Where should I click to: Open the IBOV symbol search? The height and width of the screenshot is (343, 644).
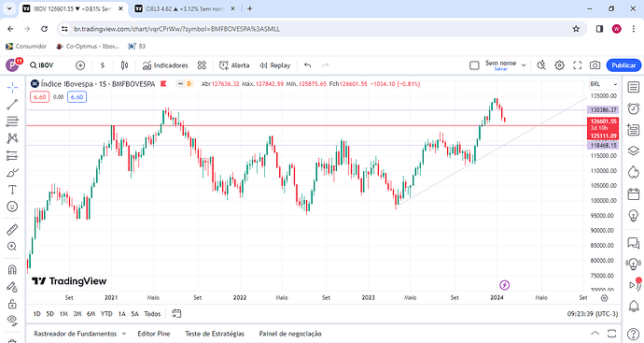point(41,65)
